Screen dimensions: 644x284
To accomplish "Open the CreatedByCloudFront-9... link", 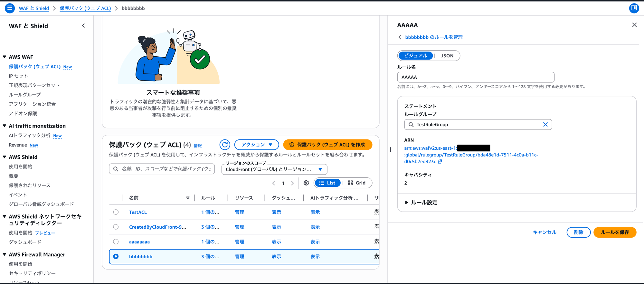I will pyautogui.click(x=157, y=227).
